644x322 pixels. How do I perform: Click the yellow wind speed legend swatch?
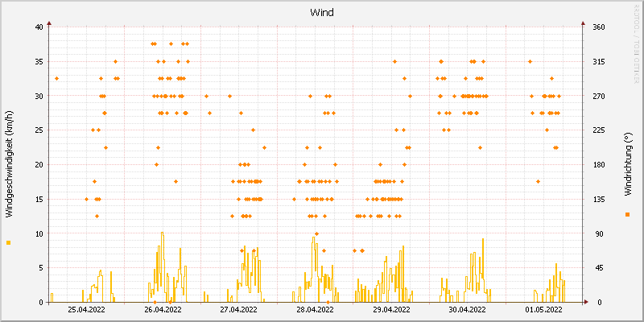pos(9,243)
